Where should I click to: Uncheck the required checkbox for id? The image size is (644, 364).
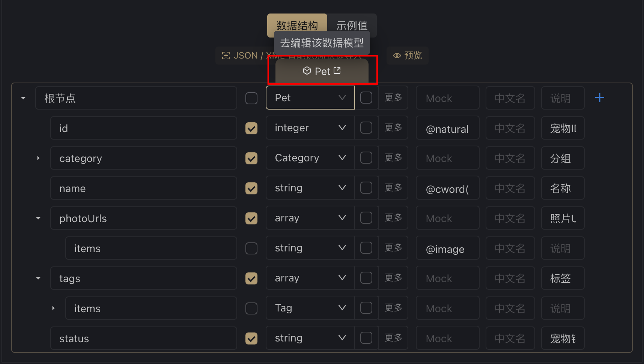pyautogui.click(x=251, y=128)
